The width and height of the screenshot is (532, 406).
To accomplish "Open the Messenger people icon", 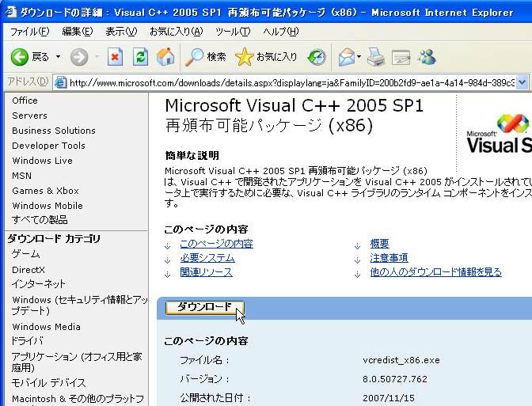I will tap(427, 57).
